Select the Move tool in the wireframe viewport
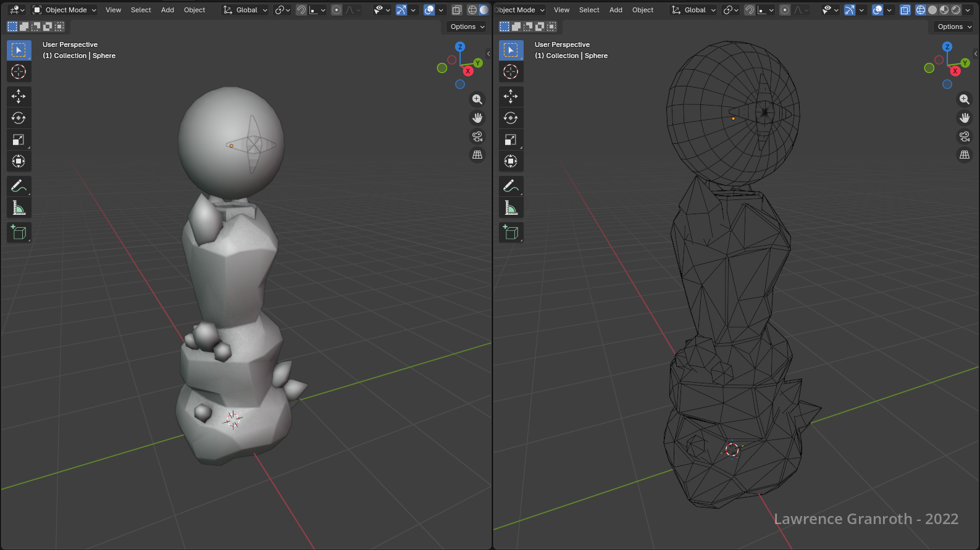The height and width of the screenshot is (550, 980). (x=511, y=96)
